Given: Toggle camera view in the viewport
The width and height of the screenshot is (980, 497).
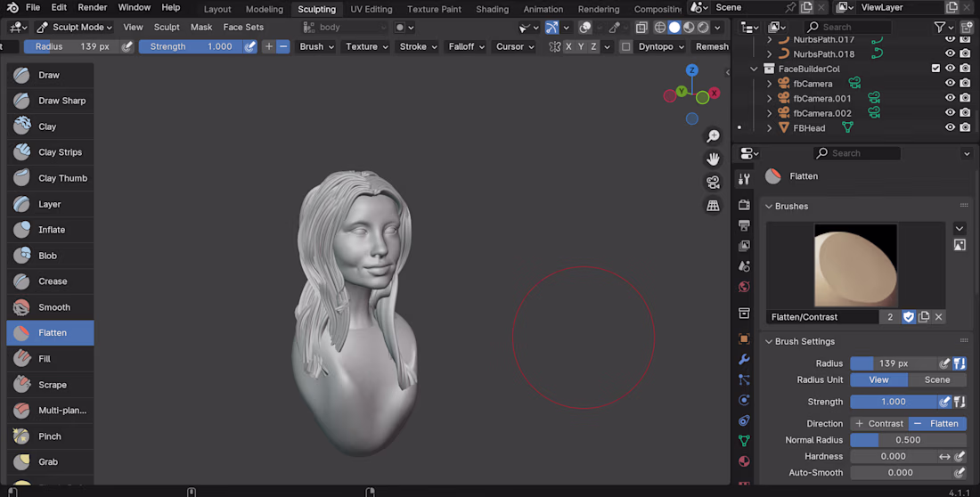Looking at the screenshot, I should coord(713,183).
